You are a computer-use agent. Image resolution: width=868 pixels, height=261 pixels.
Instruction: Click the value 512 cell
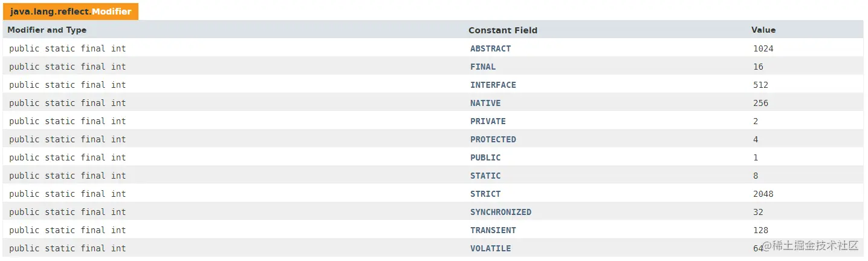point(760,85)
